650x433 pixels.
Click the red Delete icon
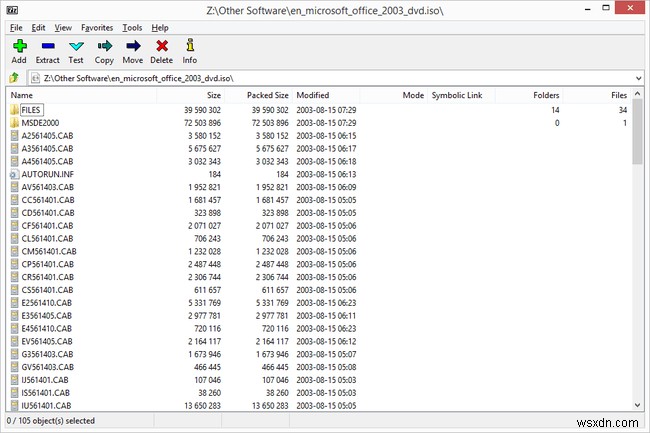coord(161,46)
